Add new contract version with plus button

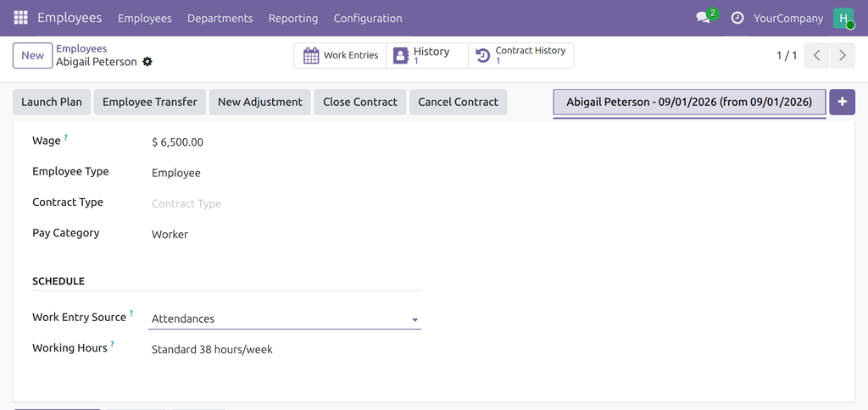click(842, 102)
